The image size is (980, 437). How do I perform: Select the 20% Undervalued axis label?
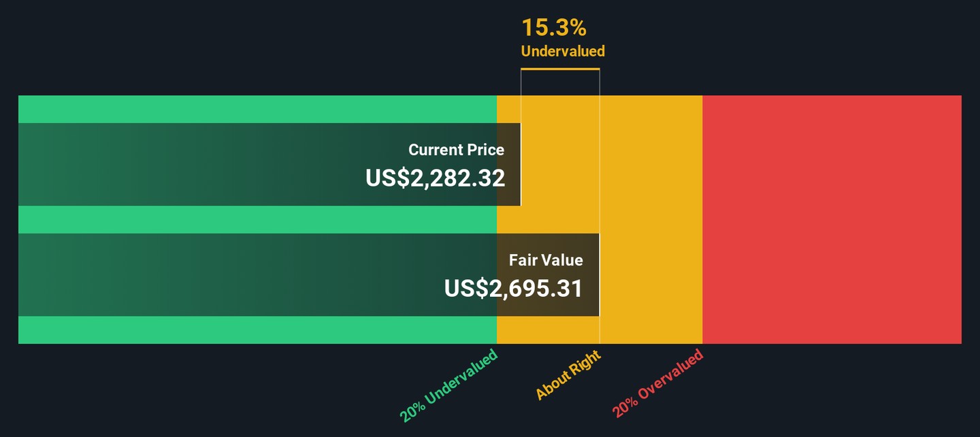pos(449,385)
